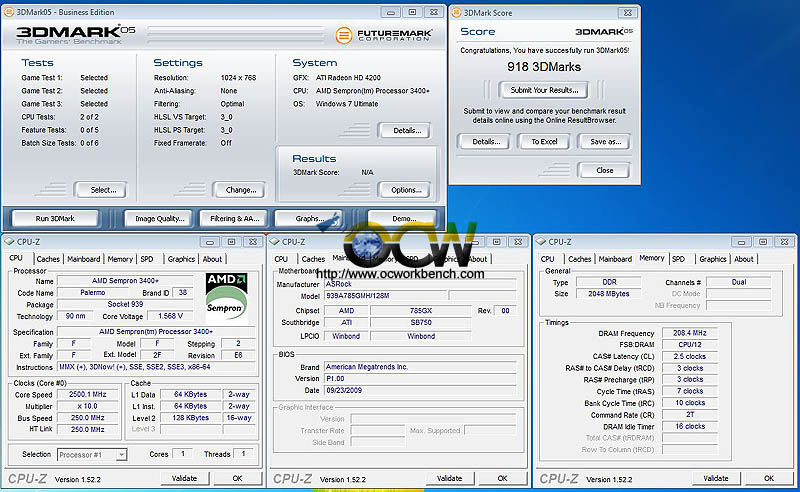The height and width of the screenshot is (492, 800).
Task: Click the Southbridge model SB750
Action: tap(421, 323)
